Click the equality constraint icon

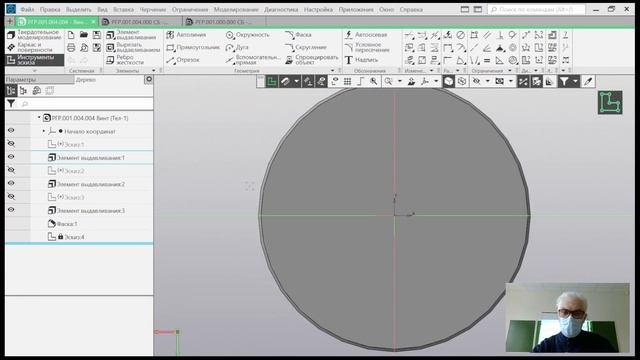click(487, 60)
